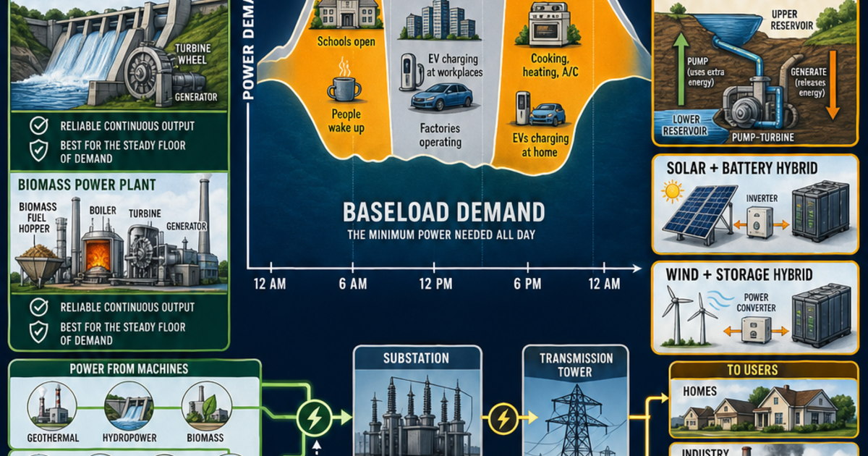
Task: Select the blue car above Factories operating
Action: pos(442,97)
